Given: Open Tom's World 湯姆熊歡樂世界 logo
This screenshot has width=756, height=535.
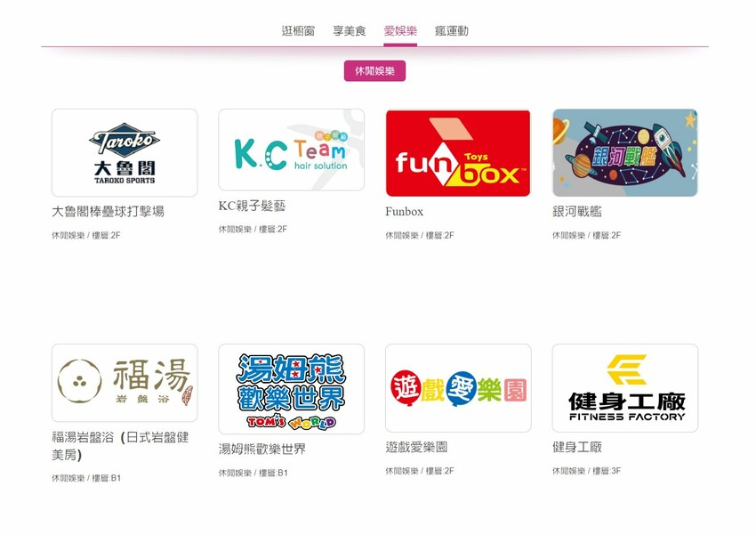Looking at the screenshot, I should point(291,389).
